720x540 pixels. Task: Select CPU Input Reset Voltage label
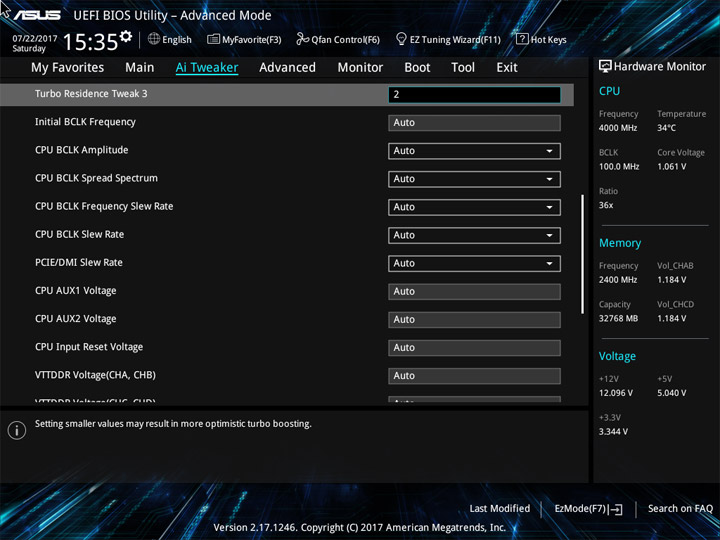click(89, 347)
